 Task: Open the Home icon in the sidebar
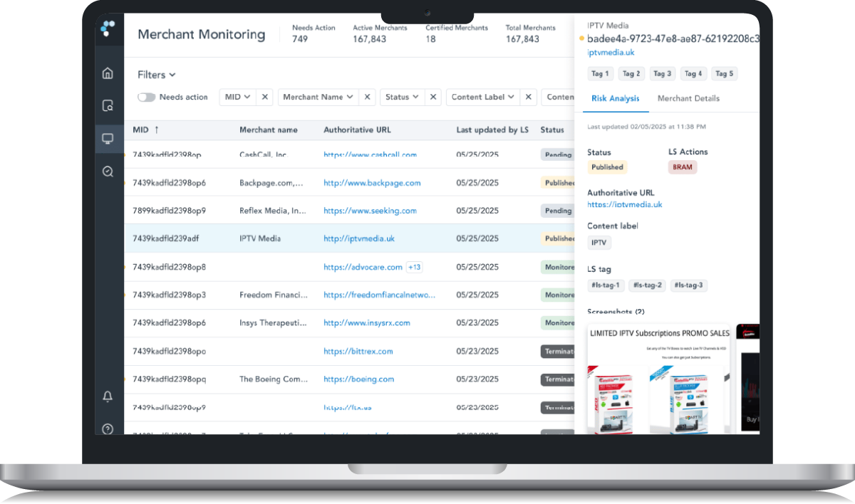pos(108,73)
